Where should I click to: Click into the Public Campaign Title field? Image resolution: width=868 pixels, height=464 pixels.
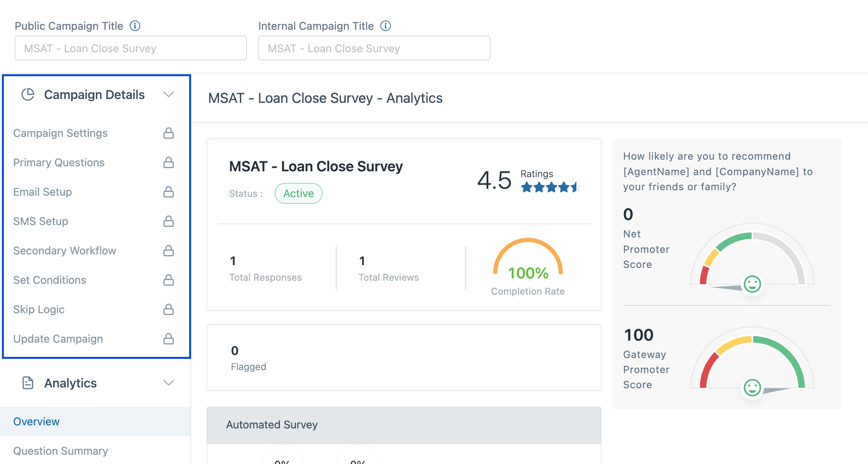(x=131, y=48)
